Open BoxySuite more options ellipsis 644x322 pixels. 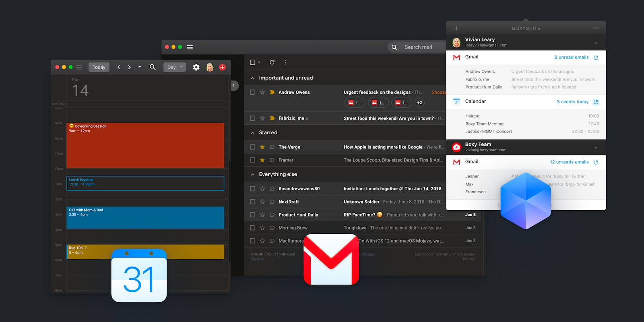point(596,28)
